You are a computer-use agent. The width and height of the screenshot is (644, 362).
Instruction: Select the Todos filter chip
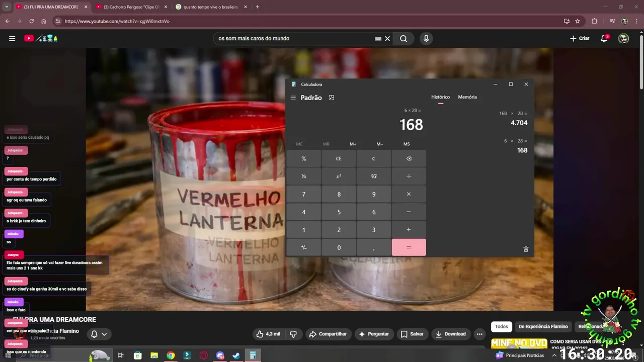[502, 326]
